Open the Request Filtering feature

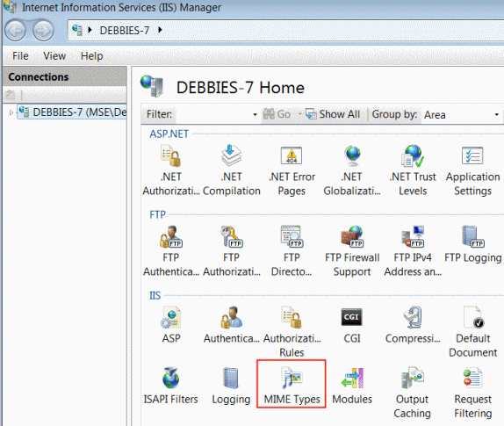[x=472, y=393]
